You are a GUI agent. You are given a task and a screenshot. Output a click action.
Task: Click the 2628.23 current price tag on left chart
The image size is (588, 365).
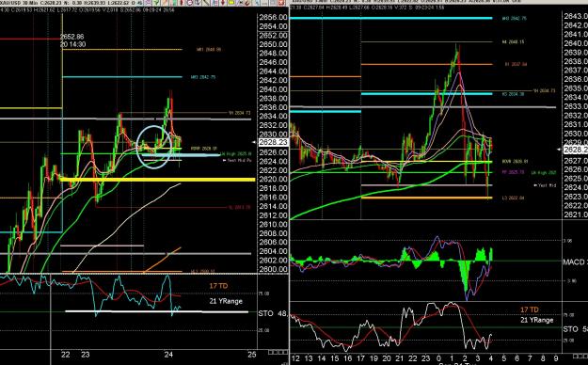[274, 143]
